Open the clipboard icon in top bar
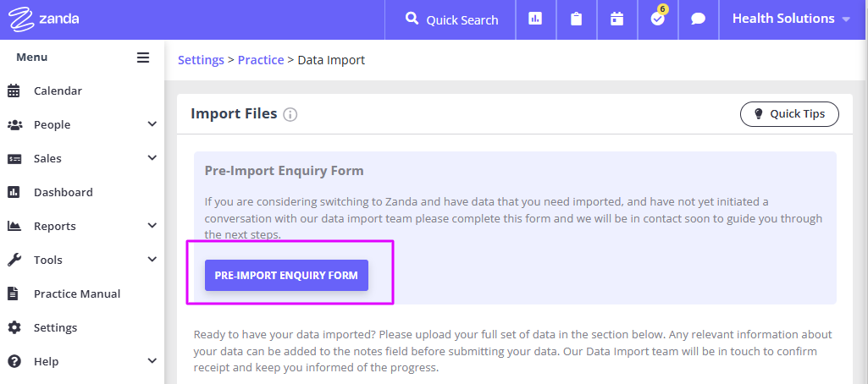This screenshot has width=868, height=384. click(577, 19)
